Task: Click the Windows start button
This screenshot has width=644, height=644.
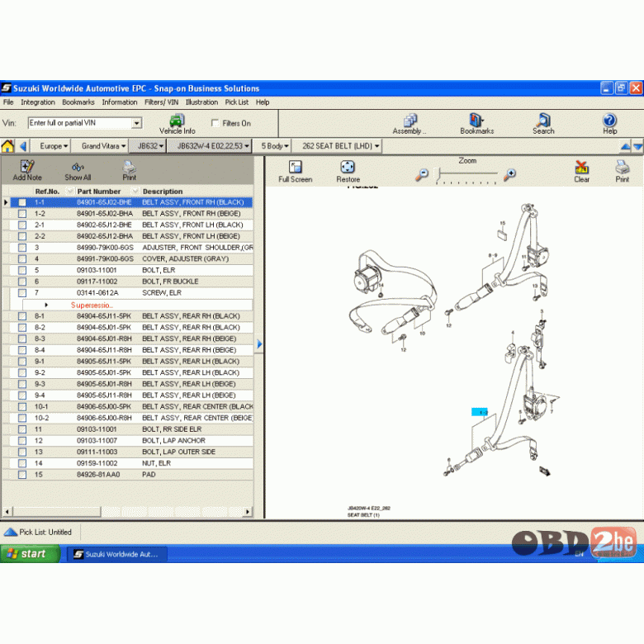Action: point(30,554)
